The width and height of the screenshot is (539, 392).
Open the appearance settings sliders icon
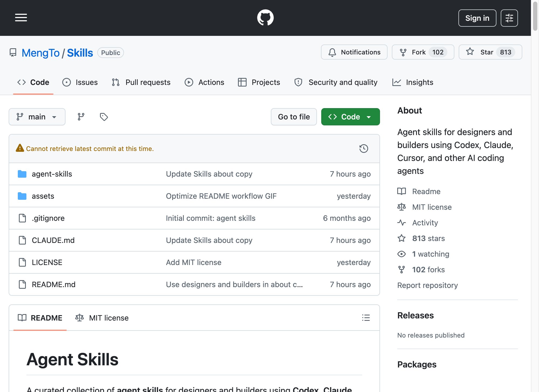pos(509,18)
